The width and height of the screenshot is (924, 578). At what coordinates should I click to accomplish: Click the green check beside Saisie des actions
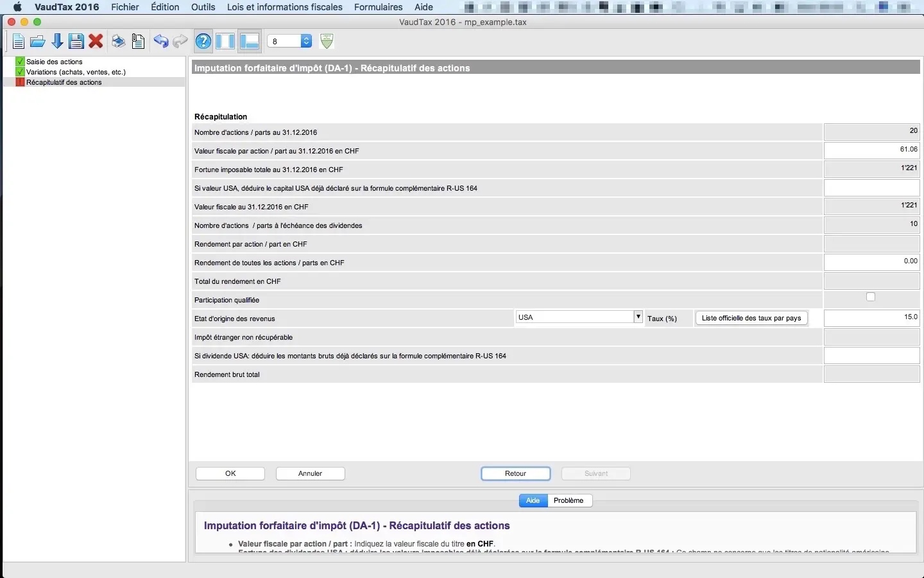pyautogui.click(x=20, y=62)
